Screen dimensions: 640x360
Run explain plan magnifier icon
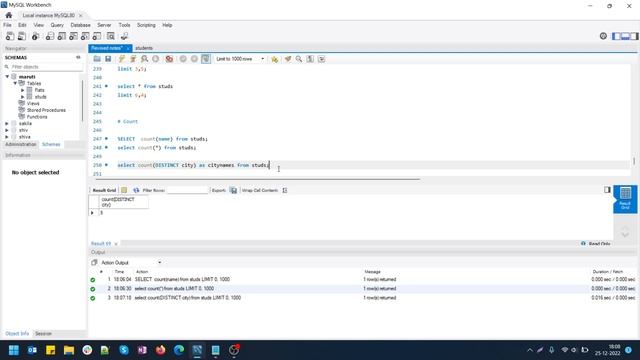pyautogui.click(x=144, y=59)
